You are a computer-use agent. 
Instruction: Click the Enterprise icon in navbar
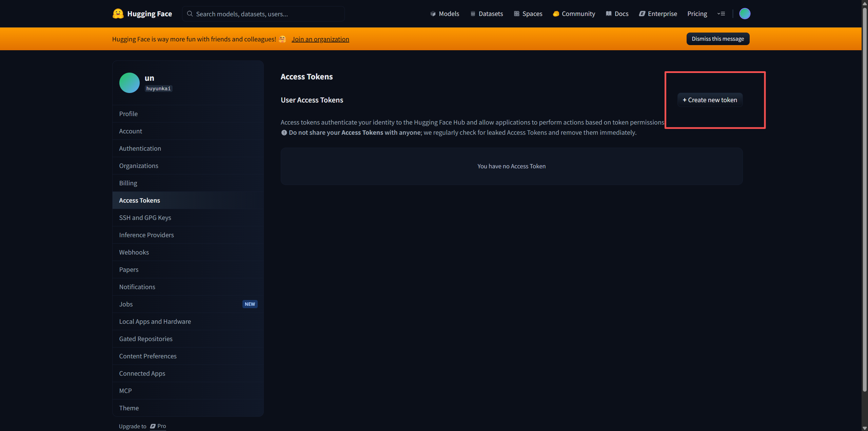pos(642,14)
